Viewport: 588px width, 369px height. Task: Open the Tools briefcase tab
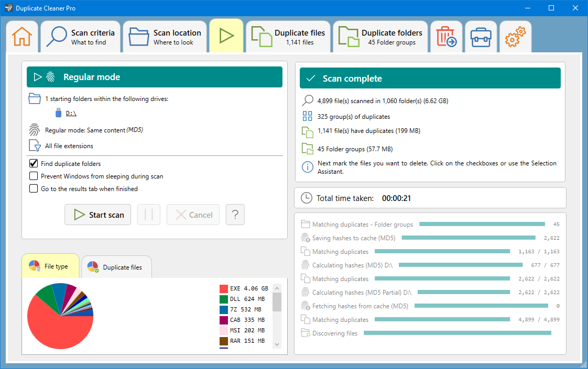pos(481,37)
